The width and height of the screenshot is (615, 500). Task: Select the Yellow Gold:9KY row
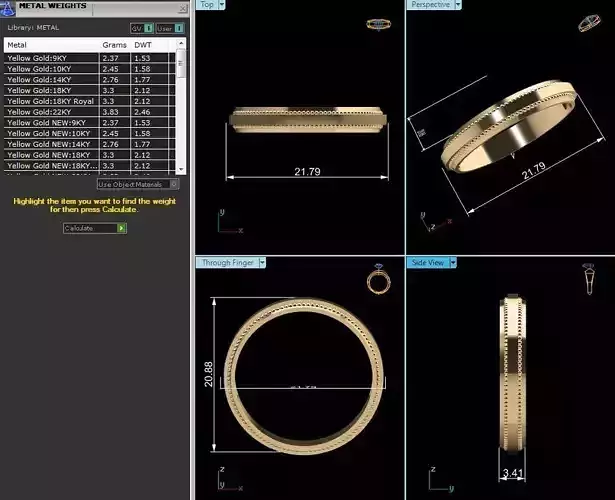coord(89,58)
